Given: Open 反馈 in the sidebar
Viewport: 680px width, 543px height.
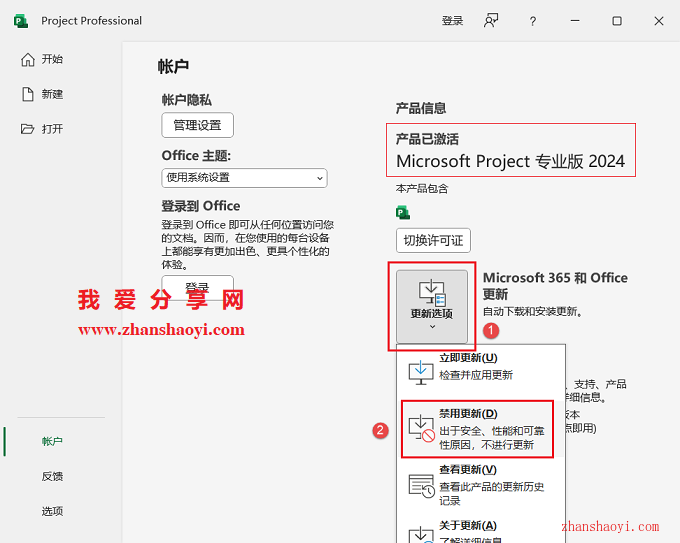Looking at the screenshot, I should pyautogui.click(x=52, y=476).
